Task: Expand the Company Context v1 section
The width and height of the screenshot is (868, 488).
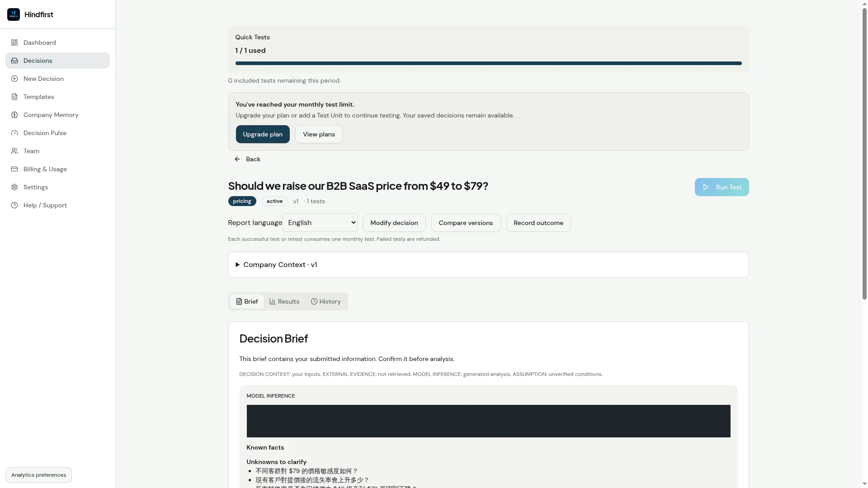Action: [x=488, y=265]
